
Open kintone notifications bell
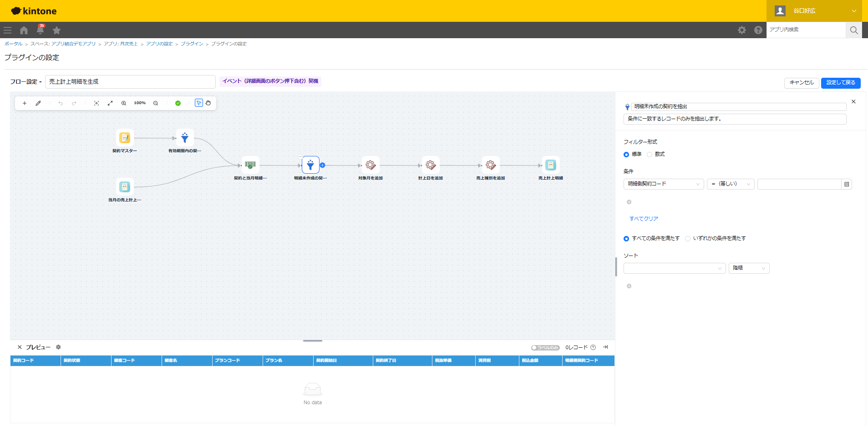click(x=40, y=30)
